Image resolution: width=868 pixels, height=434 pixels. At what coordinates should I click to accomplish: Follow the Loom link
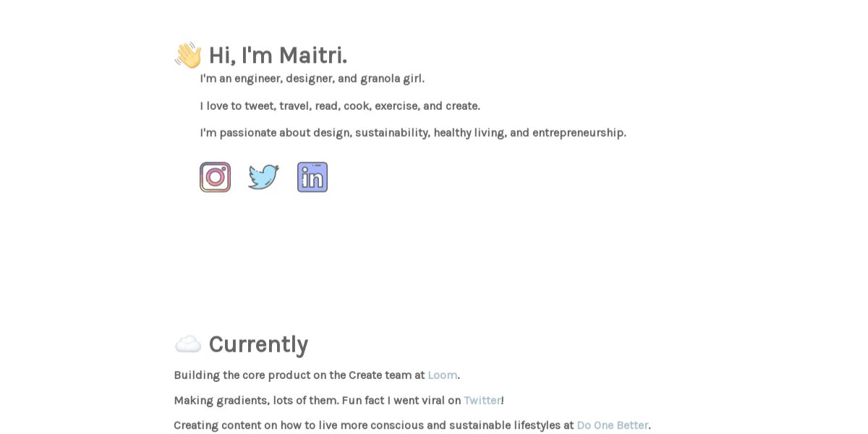click(x=443, y=375)
